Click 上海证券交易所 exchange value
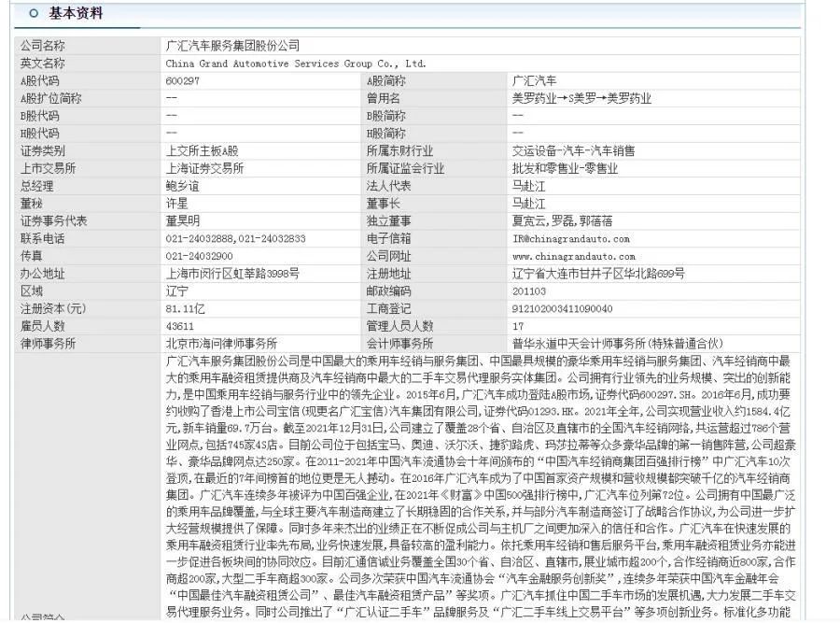 (204, 168)
